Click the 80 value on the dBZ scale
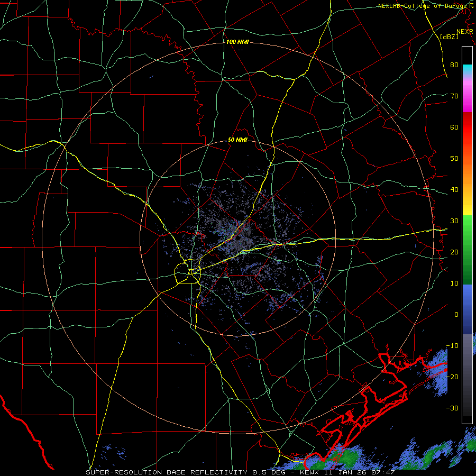 point(454,65)
